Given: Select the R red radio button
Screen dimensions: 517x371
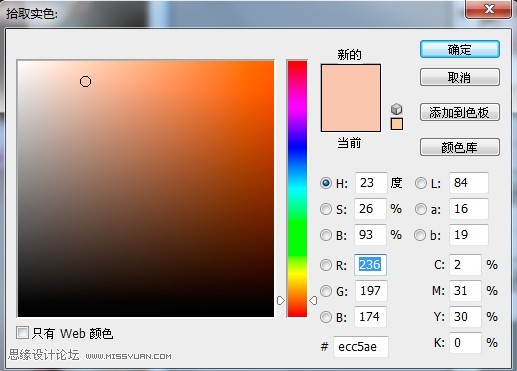Looking at the screenshot, I should click(326, 265).
